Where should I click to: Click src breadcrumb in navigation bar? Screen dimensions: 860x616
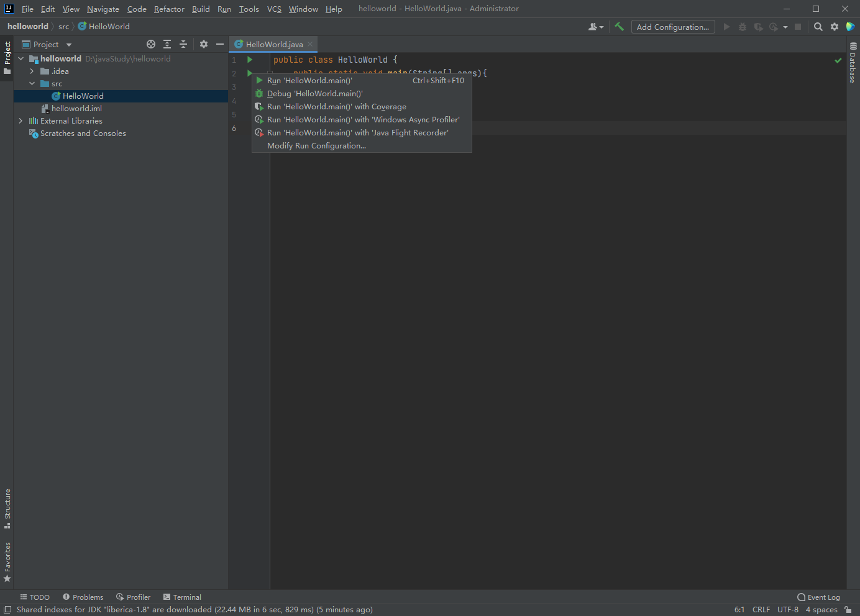(x=63, y=27)
